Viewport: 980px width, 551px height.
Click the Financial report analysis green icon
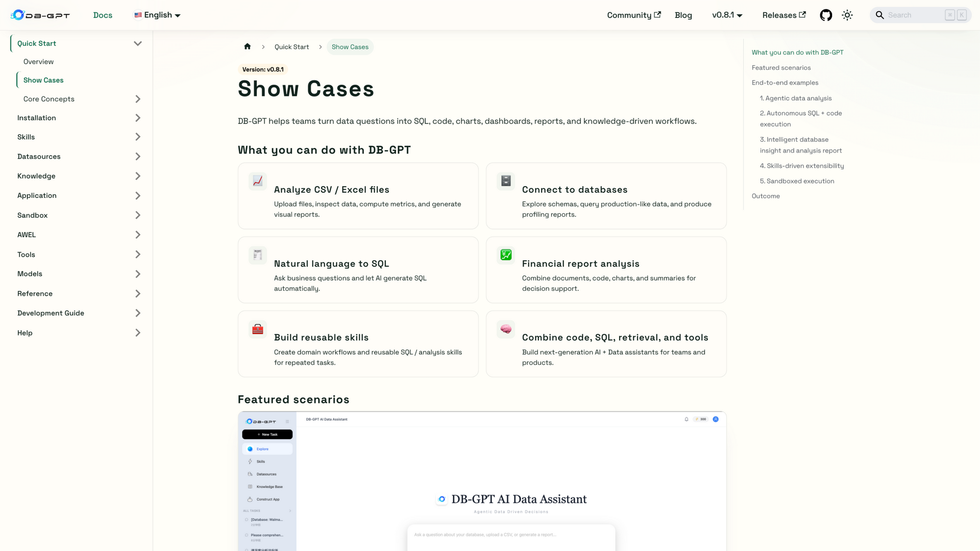pos(506,255)
